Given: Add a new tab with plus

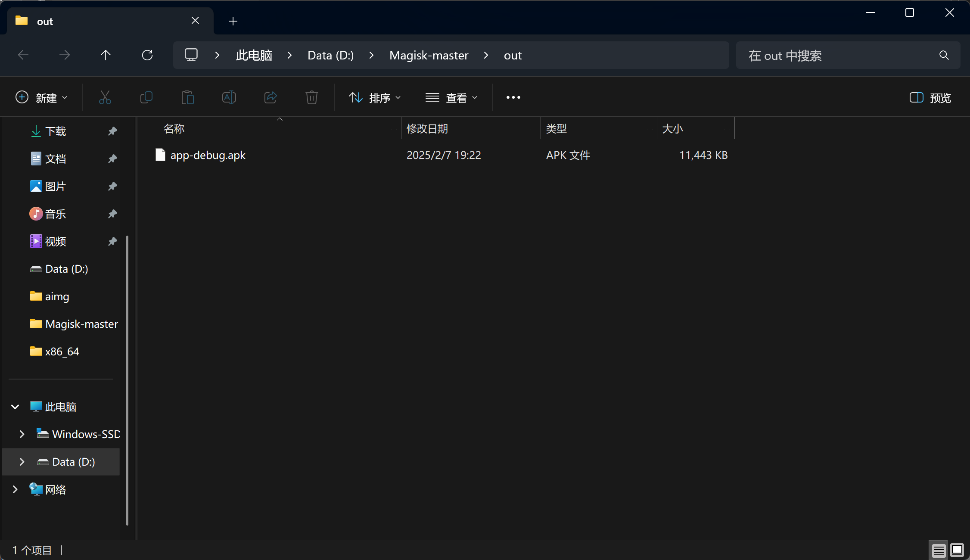Looking at the screenshot, I should [233, 21].
